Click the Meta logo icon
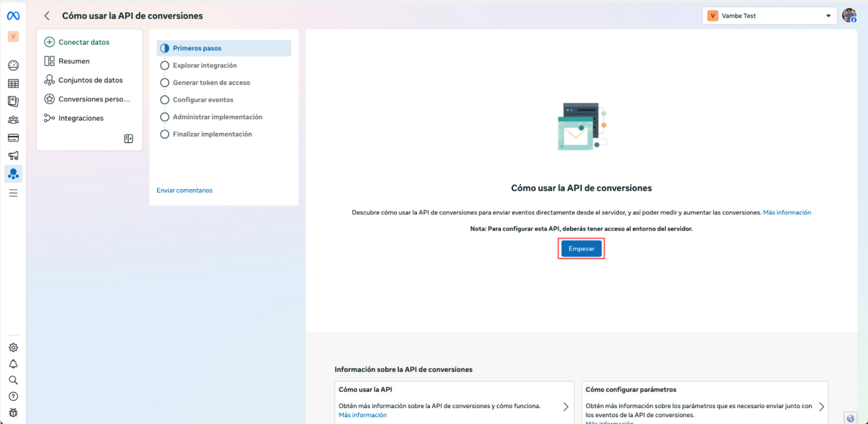 coord(13,16)
